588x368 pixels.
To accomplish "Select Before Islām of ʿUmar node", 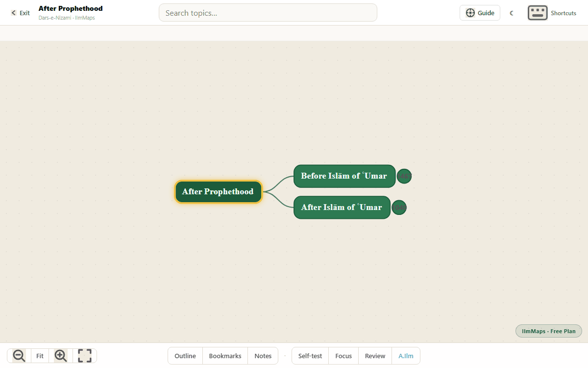I will click(x=344, y=176).
